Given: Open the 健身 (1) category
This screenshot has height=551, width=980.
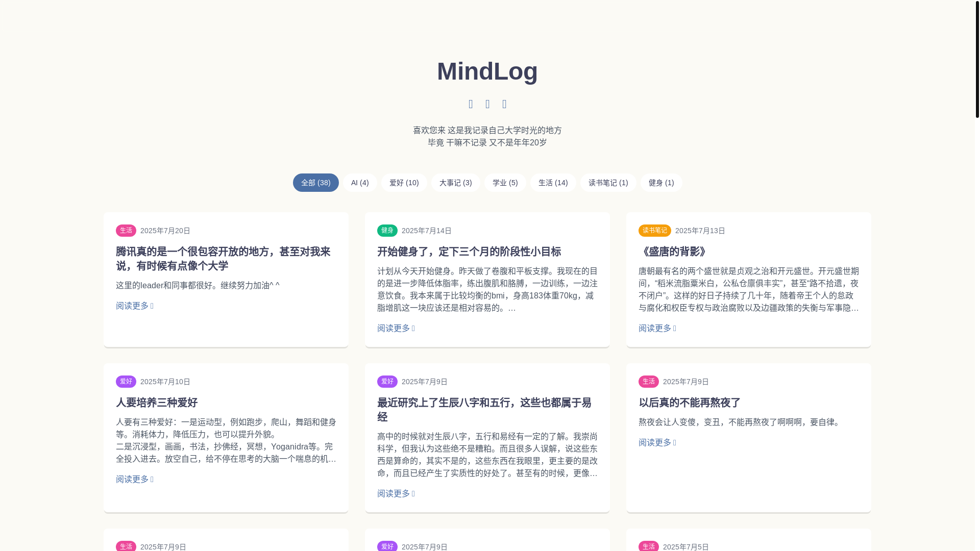Looking at the screenshot, I should pyautogui.click(x=661, y=183).
